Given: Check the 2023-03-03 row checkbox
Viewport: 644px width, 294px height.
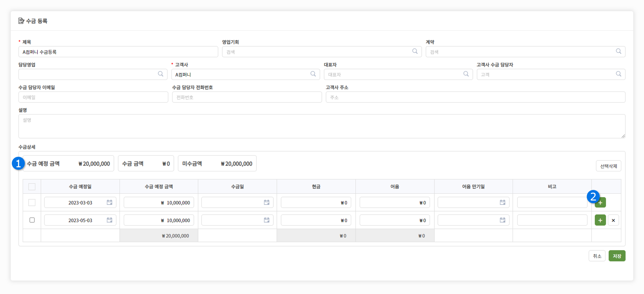Looking at the screenshot, I should pyautogui.click(x=32, y=202).
